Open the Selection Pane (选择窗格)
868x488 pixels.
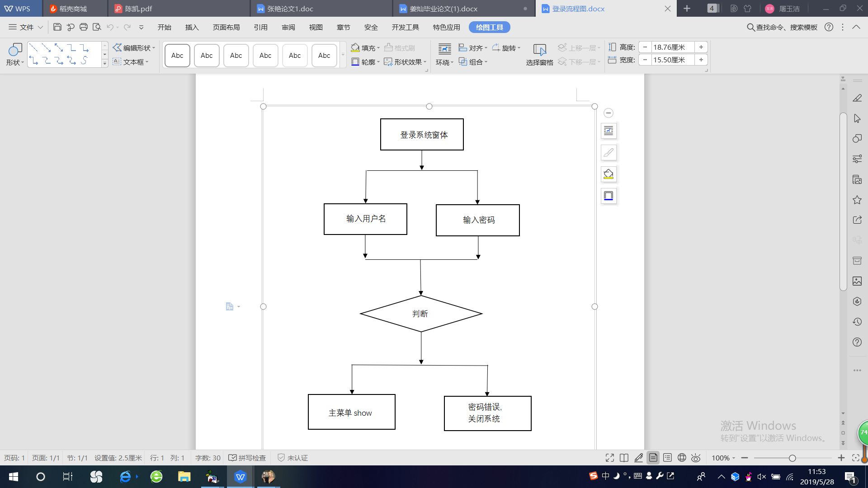pyautogui.click(x=539, y=55)
